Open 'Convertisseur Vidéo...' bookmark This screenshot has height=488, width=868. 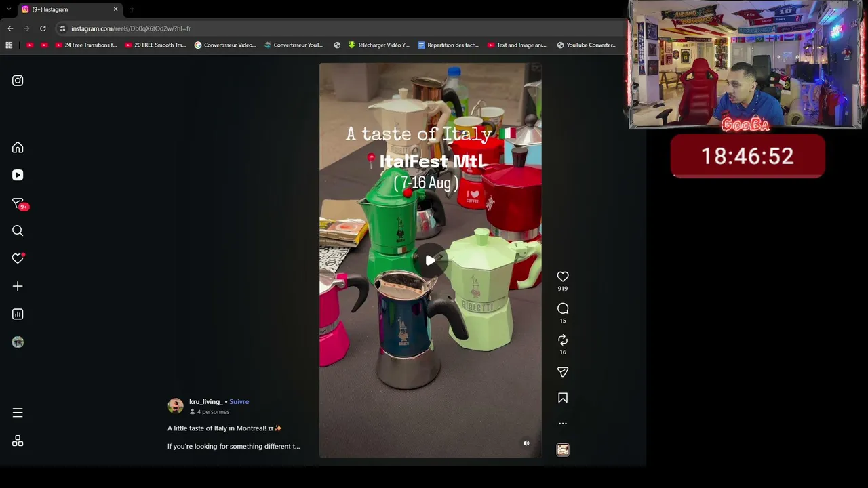tap(225, 45)
